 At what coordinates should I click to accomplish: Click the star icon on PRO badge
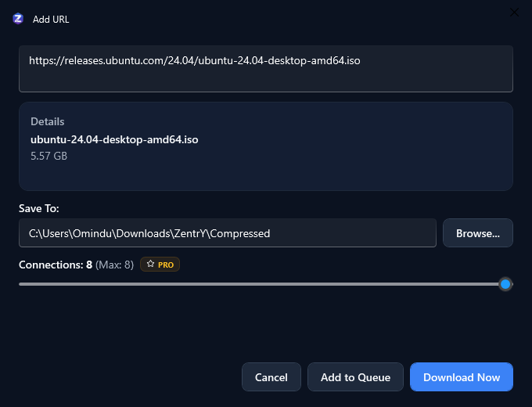click(151, 264)
